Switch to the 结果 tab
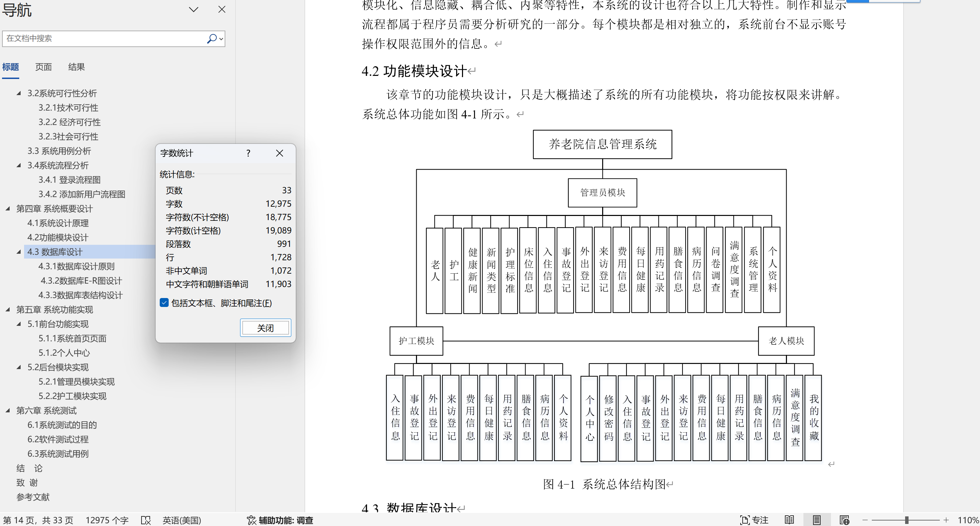Screen dimensions: 980x526 click(x=76, y=67)
